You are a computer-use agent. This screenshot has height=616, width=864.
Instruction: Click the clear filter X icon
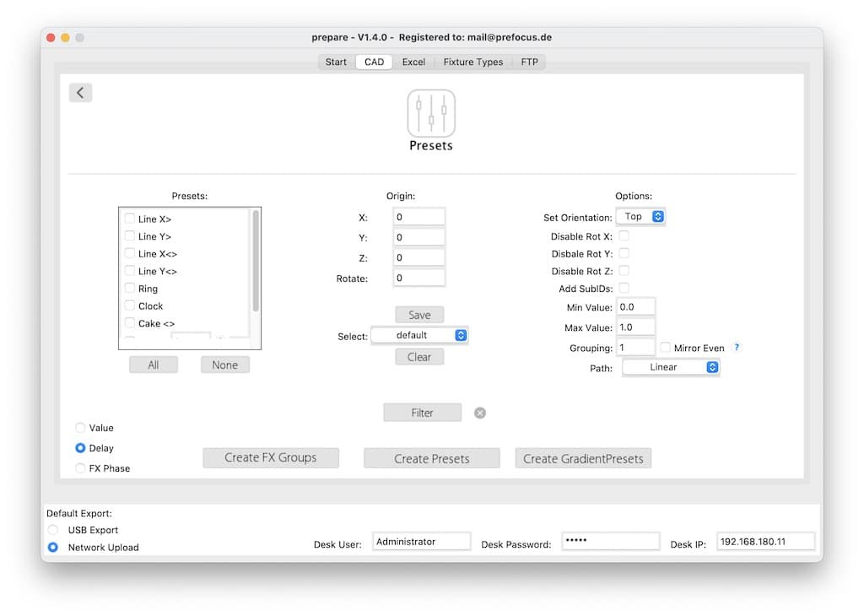(x=480, y=413)
